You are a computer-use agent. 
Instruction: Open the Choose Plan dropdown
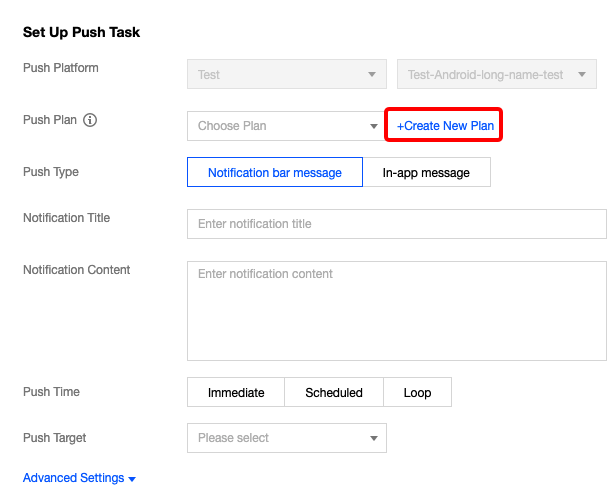[x=280, y=127]
